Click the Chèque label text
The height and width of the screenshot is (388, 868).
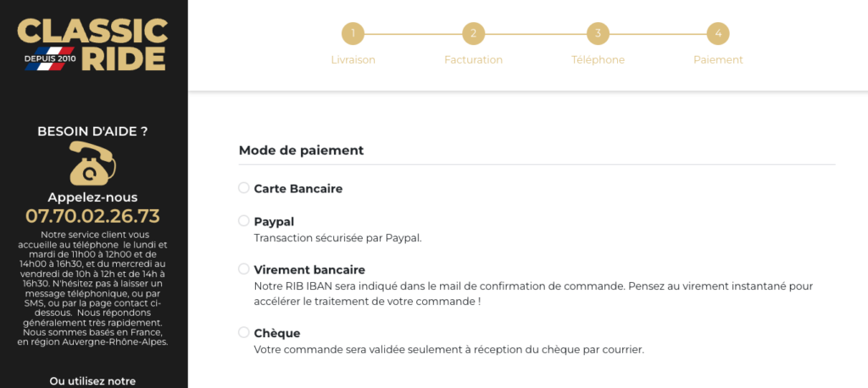277,333
